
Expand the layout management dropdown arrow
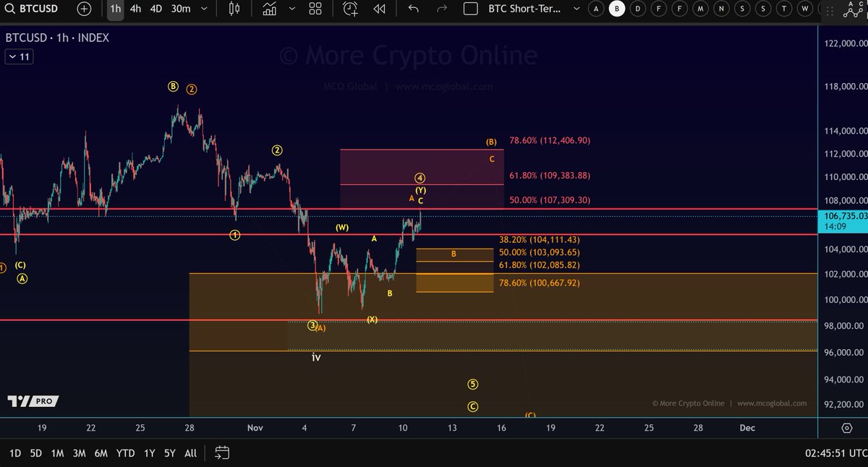click(x=576, y=9)
